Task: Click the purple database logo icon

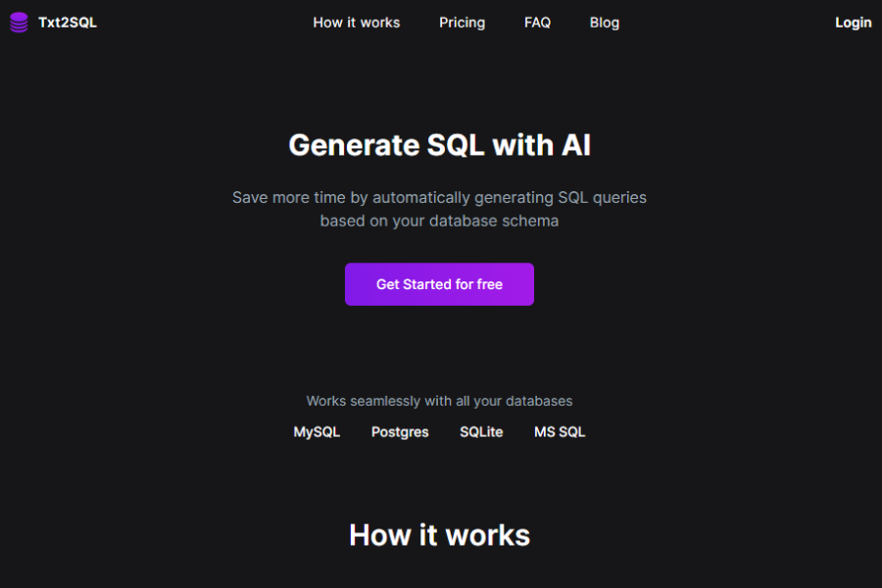Action: [x=18, y=22]
